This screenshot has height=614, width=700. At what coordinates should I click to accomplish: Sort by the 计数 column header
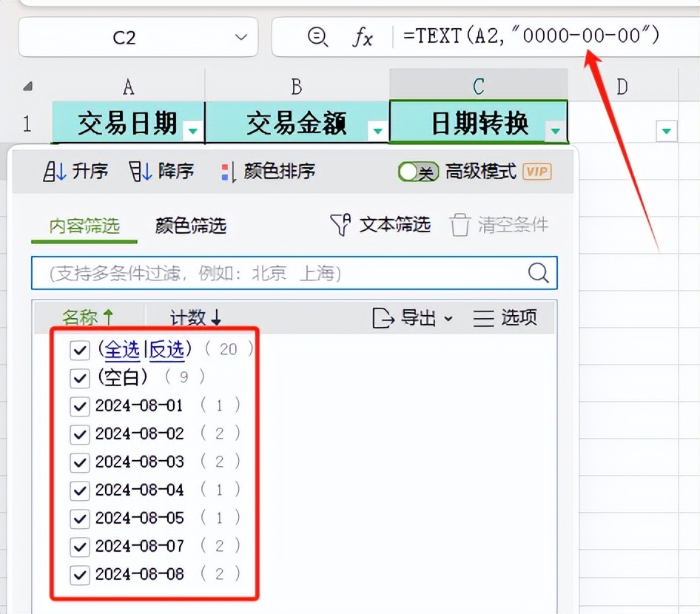coord(195,317)
